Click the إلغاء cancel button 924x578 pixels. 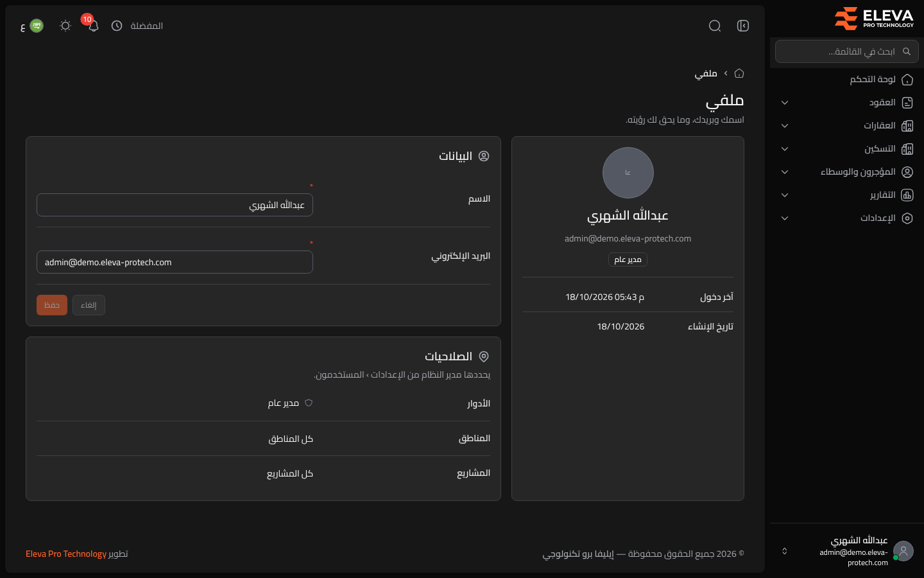(89, 305)
